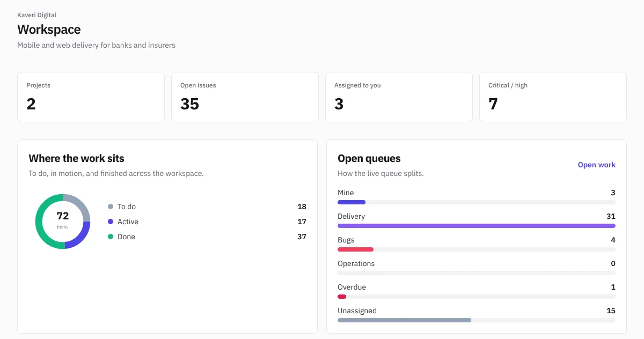Click the Mine queue label

346,193
